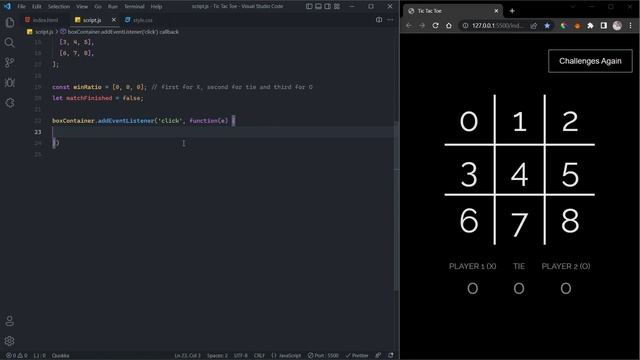Viewport: 640px width, 360px height.
Task: Click the Ln 23, Col 3 cursor position
Action: click(x=187, y=356)
